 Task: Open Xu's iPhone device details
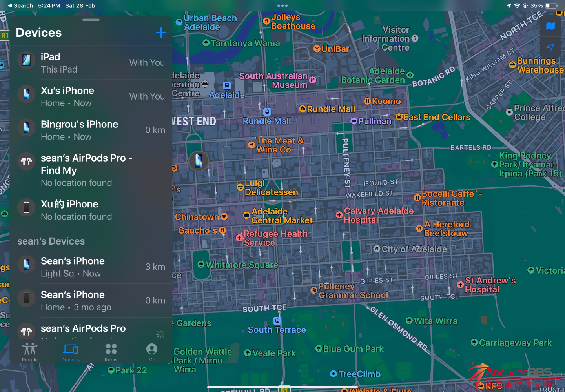91,96
